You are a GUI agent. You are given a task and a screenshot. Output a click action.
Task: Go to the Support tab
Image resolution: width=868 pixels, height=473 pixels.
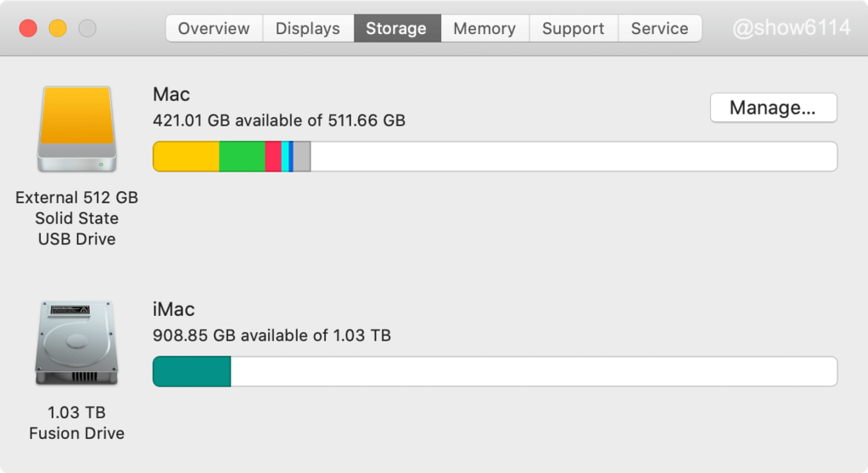click(573, 28)
